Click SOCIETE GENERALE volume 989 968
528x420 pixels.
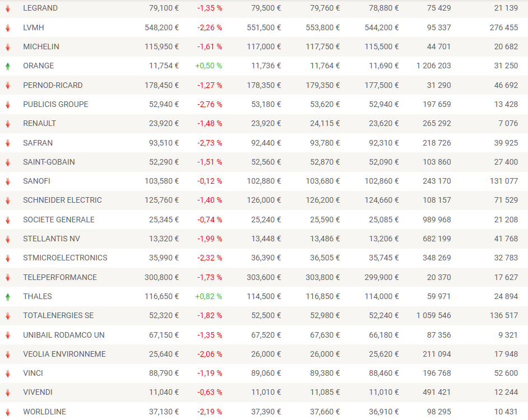437,220
